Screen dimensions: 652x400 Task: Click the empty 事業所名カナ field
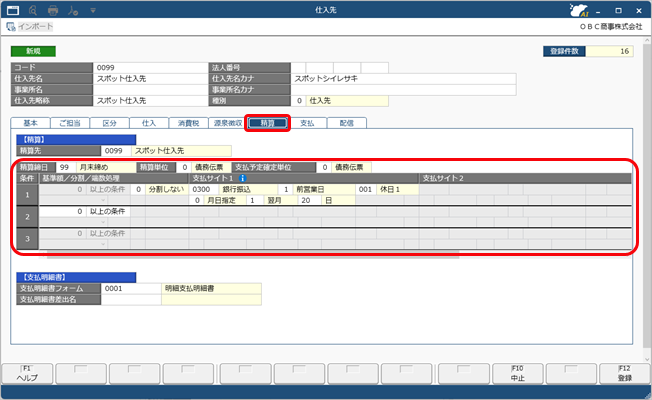[403, 89]
